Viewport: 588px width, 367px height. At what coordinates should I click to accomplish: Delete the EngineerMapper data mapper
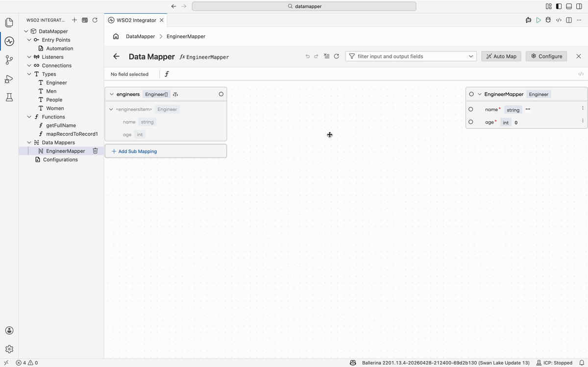point(96,151)
